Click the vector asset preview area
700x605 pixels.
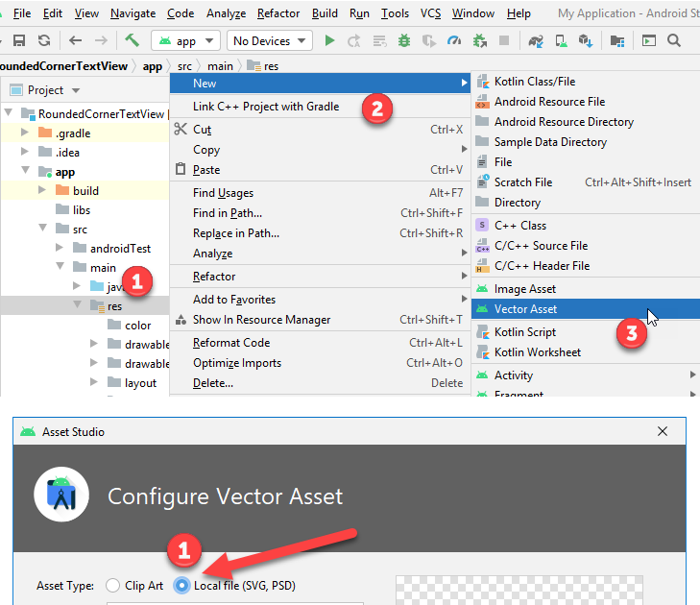[519, 590]
